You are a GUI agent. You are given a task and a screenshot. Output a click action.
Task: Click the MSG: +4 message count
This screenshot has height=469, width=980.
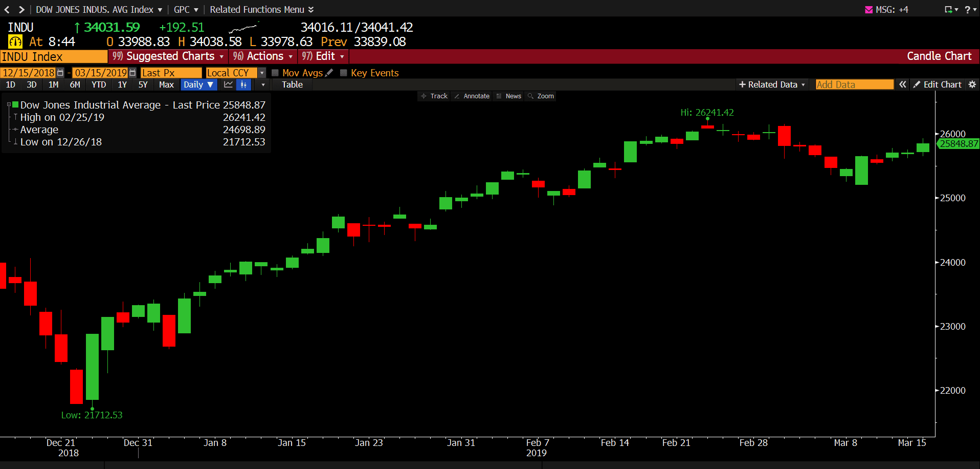point(892,10)
